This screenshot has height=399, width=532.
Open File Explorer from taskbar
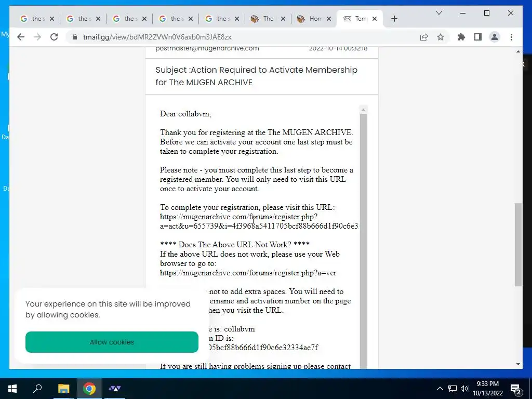(x=63, y=389)
